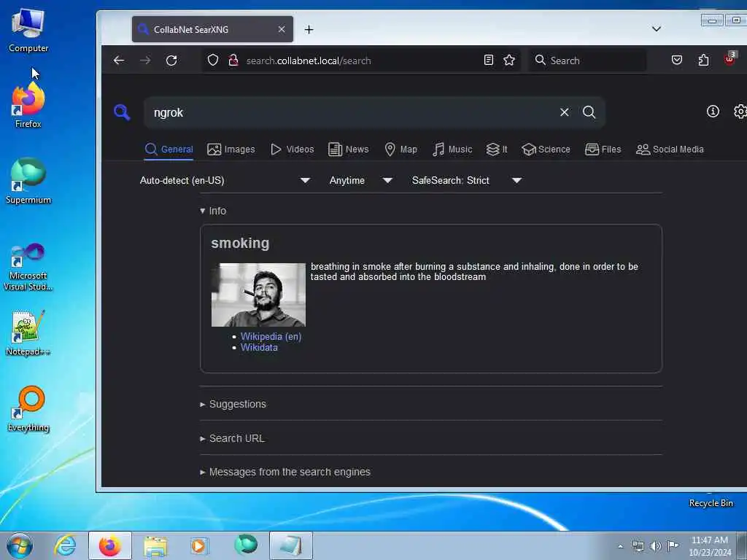
Task: Click the smoking infobox heading
Action: click(x=240, y=243)
